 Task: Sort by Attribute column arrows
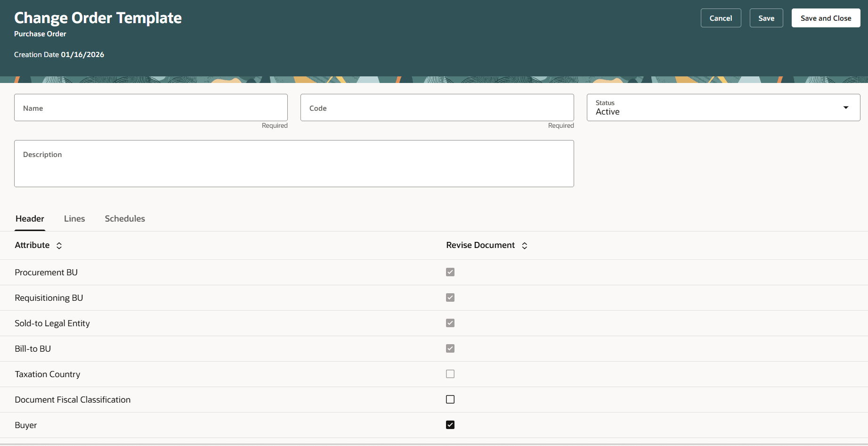59,246
